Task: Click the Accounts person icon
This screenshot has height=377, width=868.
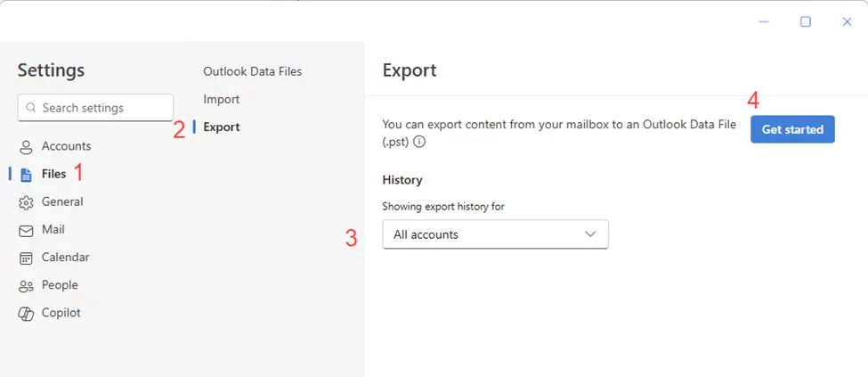Action: coord(26,147)
